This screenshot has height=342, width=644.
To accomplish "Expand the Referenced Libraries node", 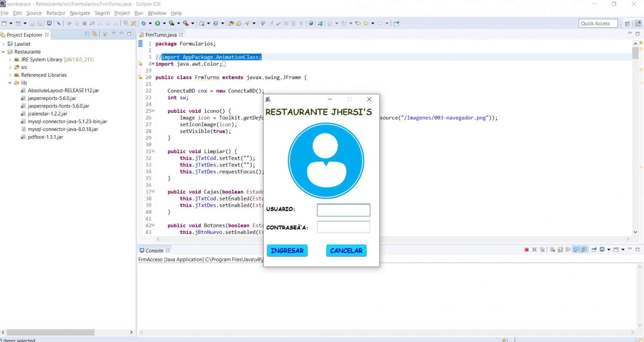I will coord(10,75).
